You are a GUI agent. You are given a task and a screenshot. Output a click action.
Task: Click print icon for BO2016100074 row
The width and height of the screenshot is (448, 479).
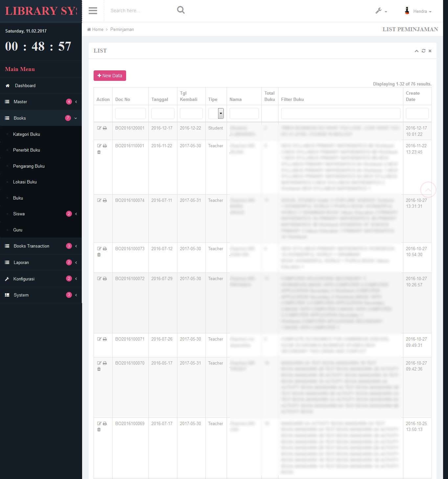click(x=105, y=201)
